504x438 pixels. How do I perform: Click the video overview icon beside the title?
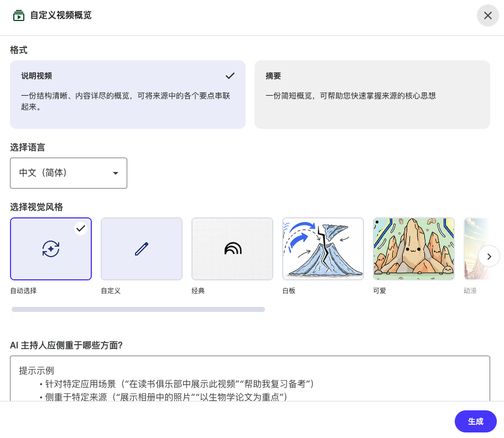(19, 15)
